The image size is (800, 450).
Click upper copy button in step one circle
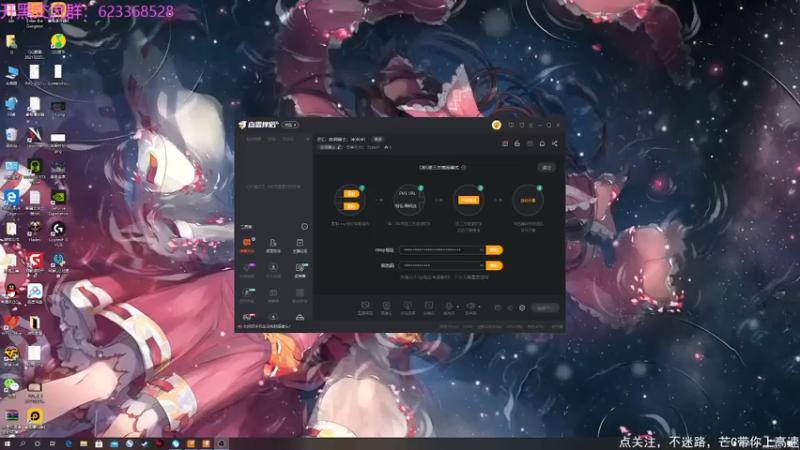click(351, 194)
